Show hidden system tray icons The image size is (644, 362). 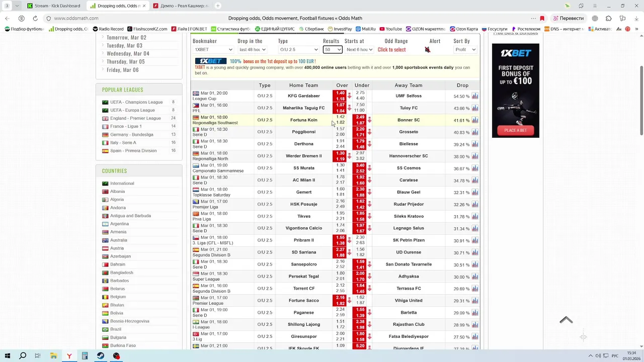[x=591, y=356]
